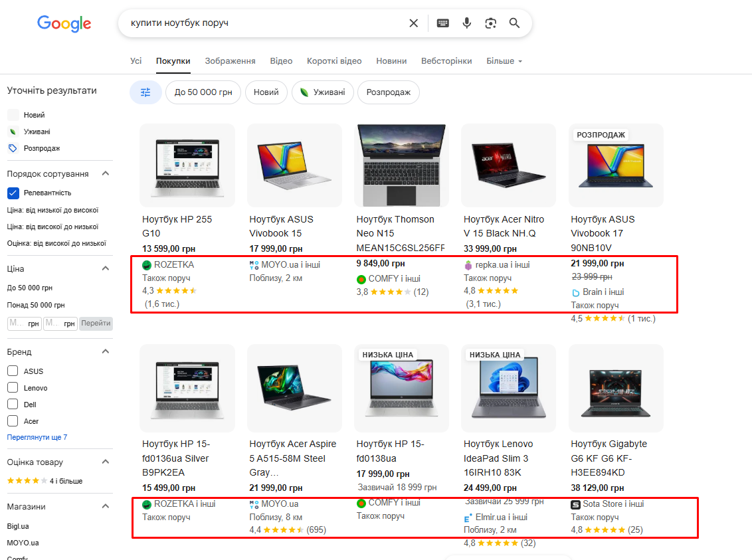
Task: Filter price Понад 50 000 грн
Action: coord(36,305)
